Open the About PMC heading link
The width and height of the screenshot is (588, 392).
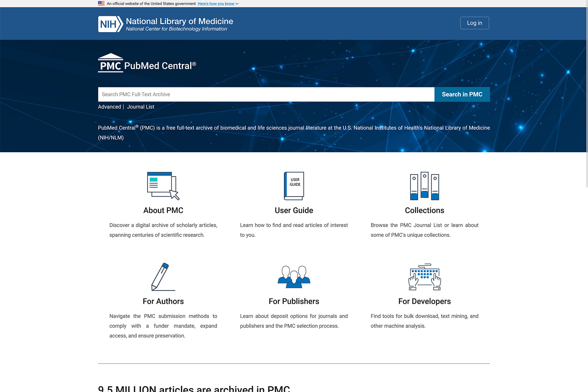(x=163, y=210)
